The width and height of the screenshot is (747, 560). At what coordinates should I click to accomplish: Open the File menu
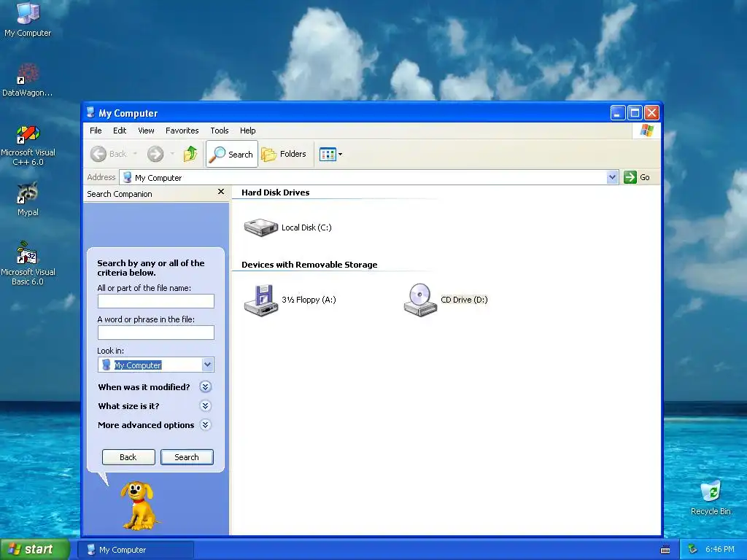[x=96, y=131]
